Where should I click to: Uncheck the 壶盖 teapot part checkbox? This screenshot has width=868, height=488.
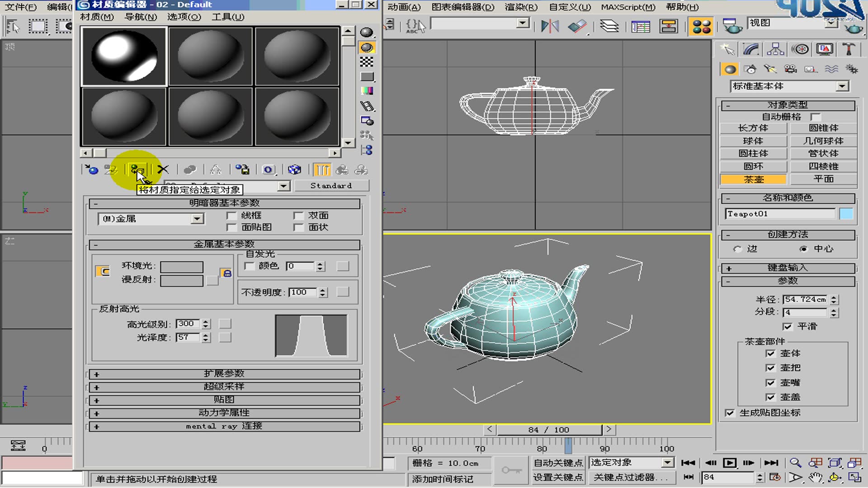(771, 397)
